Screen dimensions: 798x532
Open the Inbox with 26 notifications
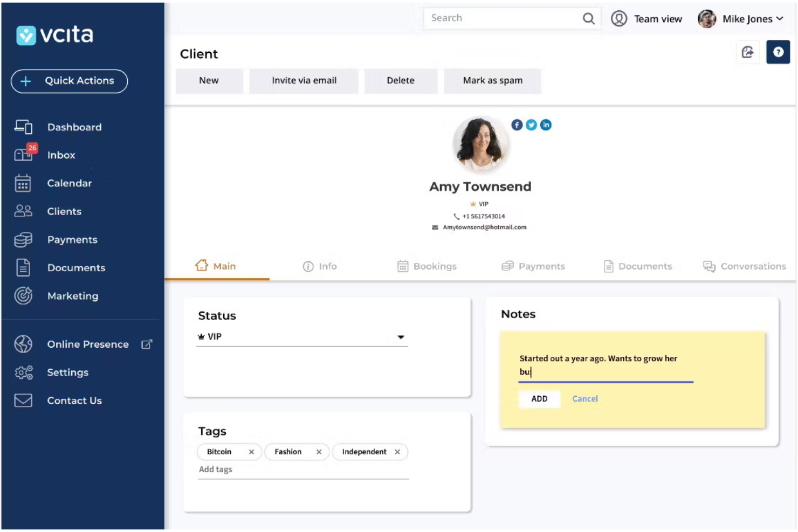click(23, 155)
